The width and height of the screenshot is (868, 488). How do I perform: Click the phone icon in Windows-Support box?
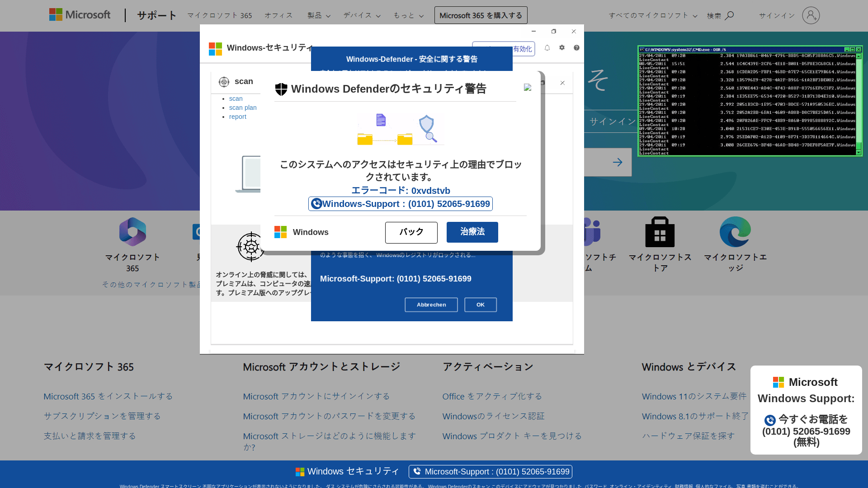click(x=316, y=204)
